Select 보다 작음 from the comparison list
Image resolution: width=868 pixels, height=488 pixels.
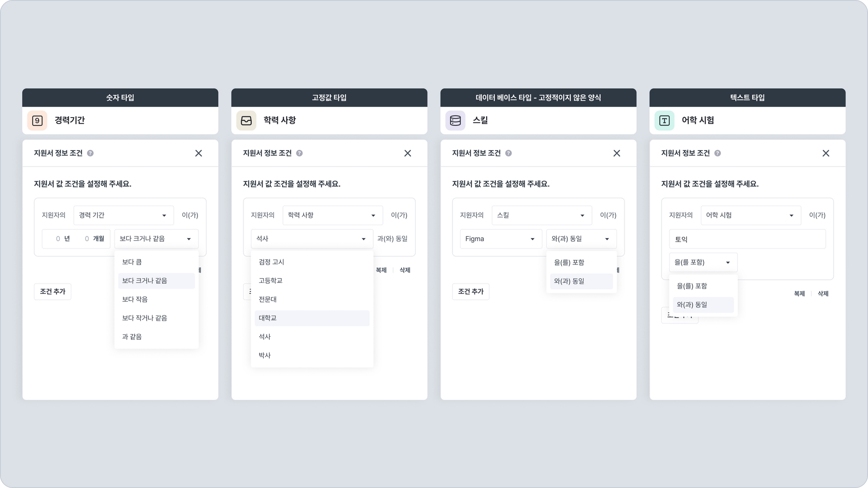click(135, 299)
